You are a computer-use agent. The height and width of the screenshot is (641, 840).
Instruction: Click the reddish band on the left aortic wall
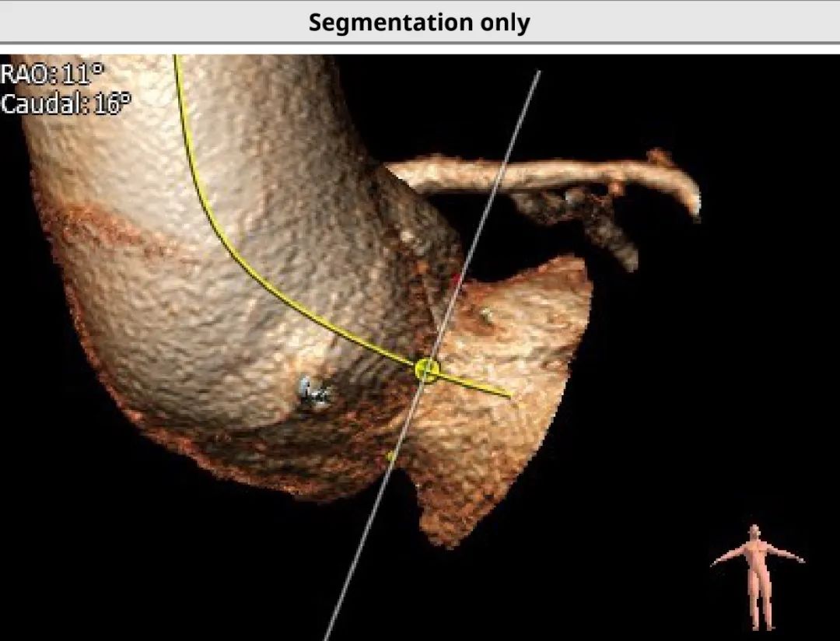click(x=93, y=226)
